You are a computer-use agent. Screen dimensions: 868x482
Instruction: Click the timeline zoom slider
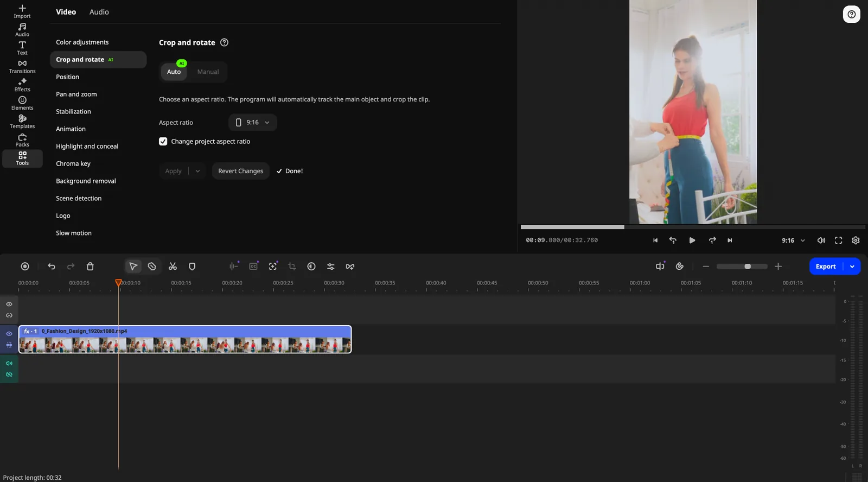[x=742, y=267]
